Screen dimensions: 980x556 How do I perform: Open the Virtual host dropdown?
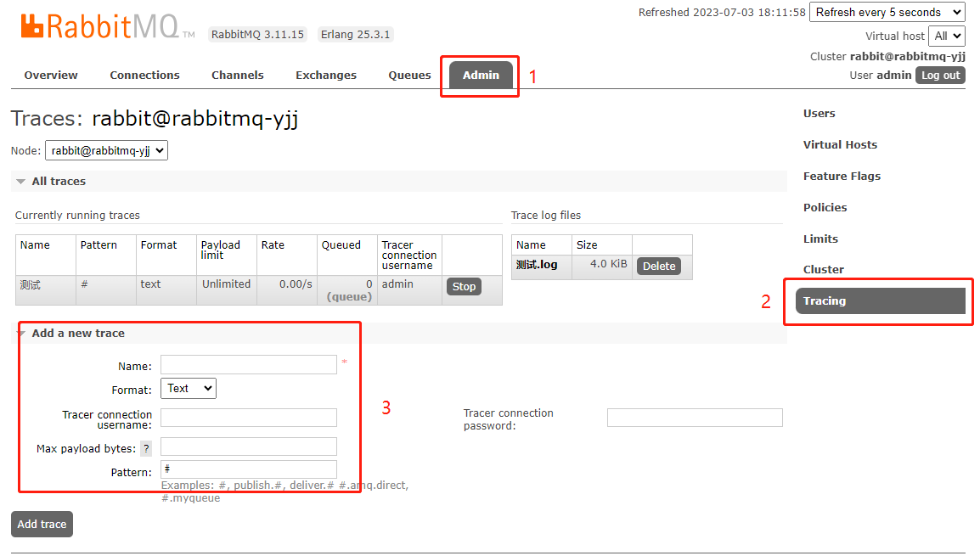(947, 36)
